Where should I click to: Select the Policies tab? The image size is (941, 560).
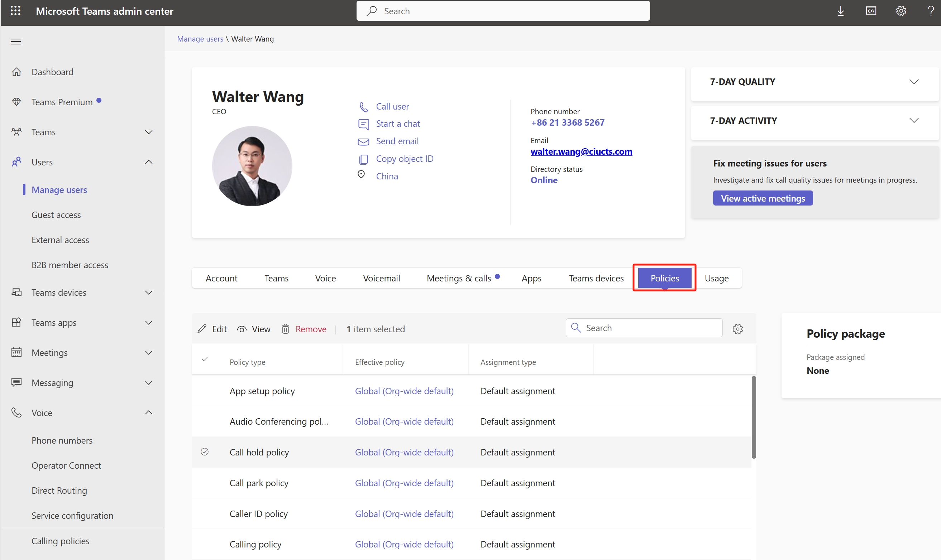tap(665, 278)
